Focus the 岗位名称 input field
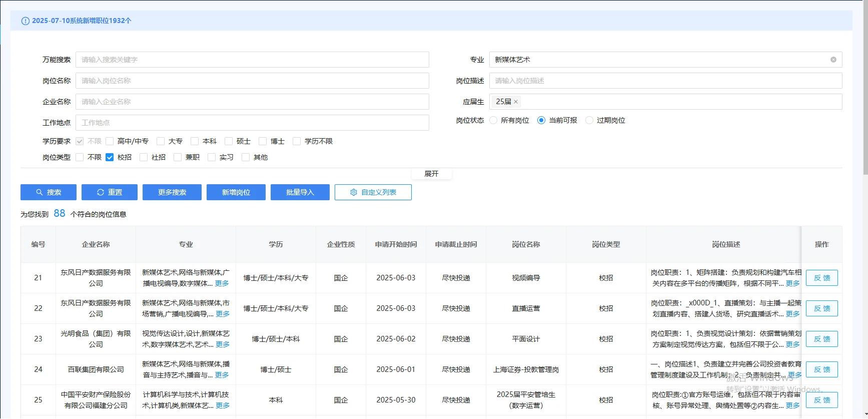Screen dimensions: 868x419 pos(252,81)
